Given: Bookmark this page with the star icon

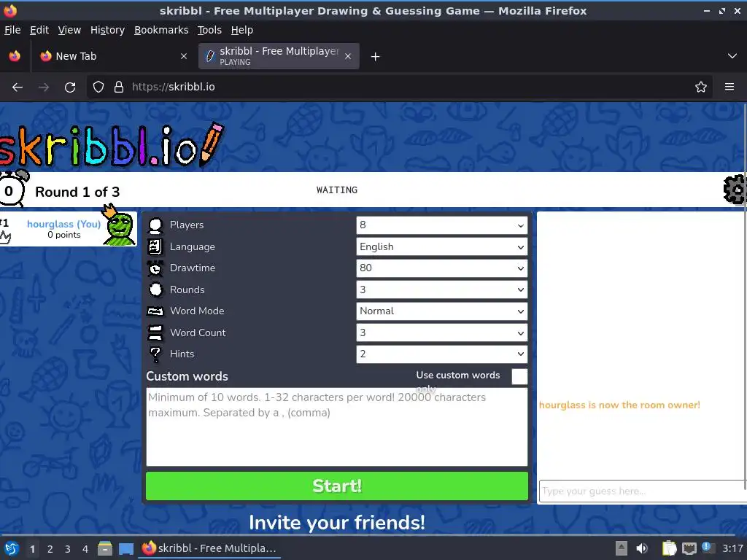Looking at the screenshot, I should (701, 87).
